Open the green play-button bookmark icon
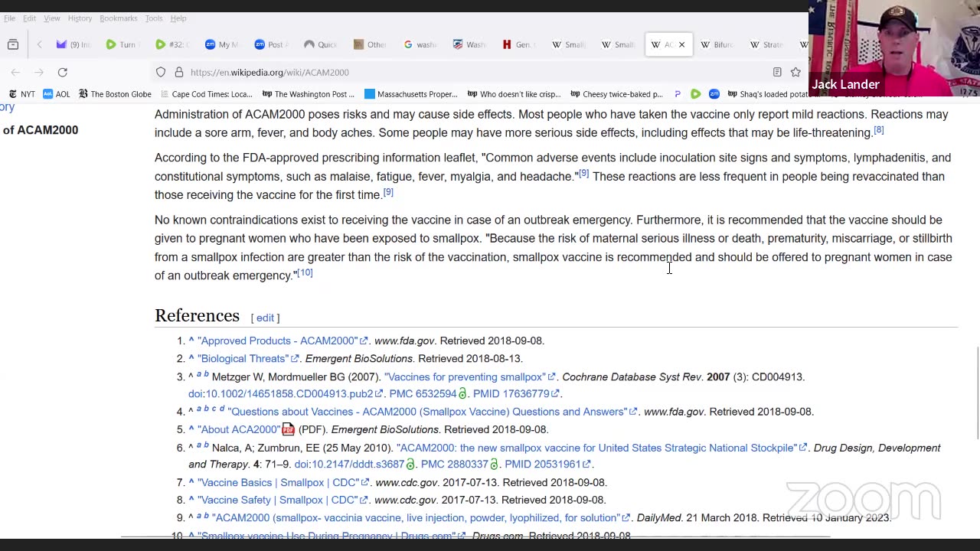Image resolution: width=980 pixels, height=551 pixels. (x=695, y=94)
